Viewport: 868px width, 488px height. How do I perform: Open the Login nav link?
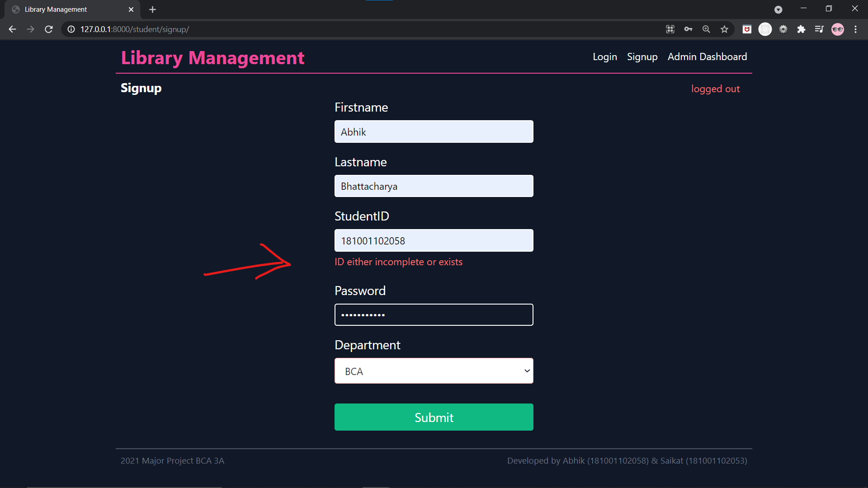(x=604, y=57)
